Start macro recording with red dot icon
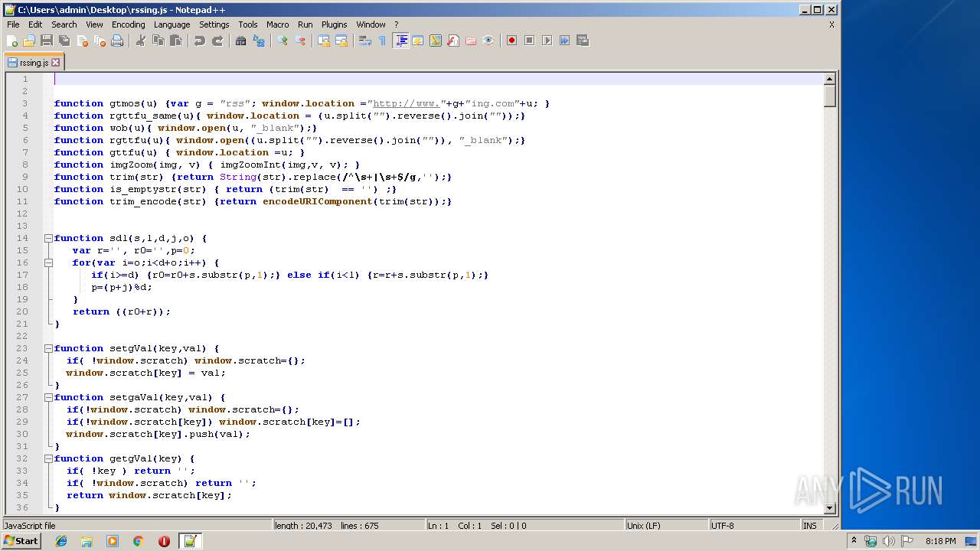The width and height of the screenshot is (980, 551). (x=511, y=41)
